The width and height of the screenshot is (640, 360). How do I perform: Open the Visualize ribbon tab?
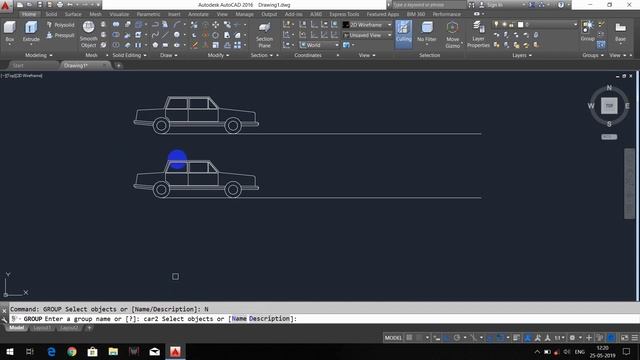(x=119, y=14)
